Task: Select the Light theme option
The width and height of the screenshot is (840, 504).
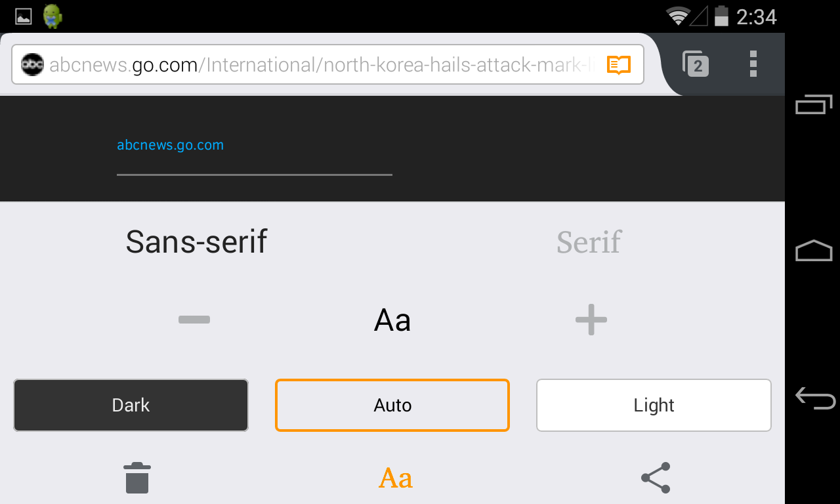Action: click(x=654, y=405)
